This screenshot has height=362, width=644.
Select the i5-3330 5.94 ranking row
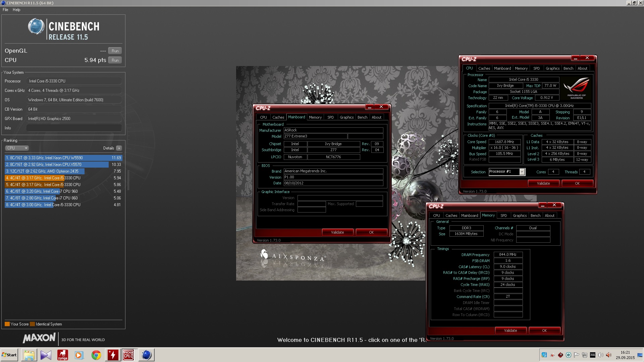(x=63, y=178)
